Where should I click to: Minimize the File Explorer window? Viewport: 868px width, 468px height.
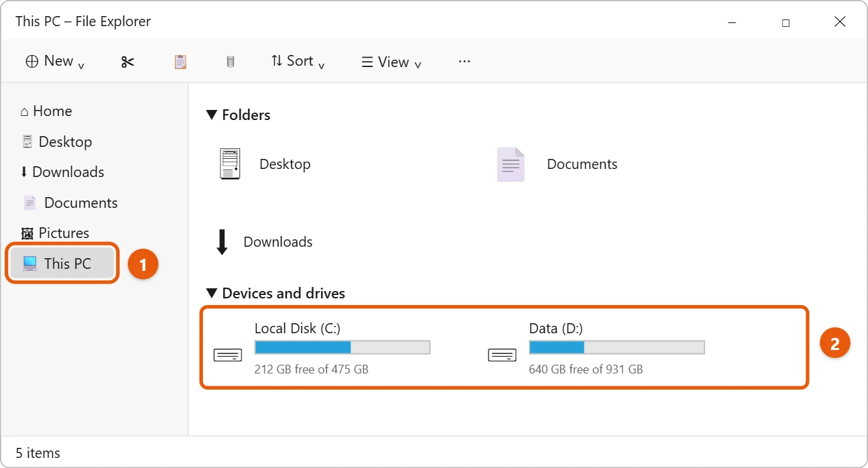coord(732,22)
